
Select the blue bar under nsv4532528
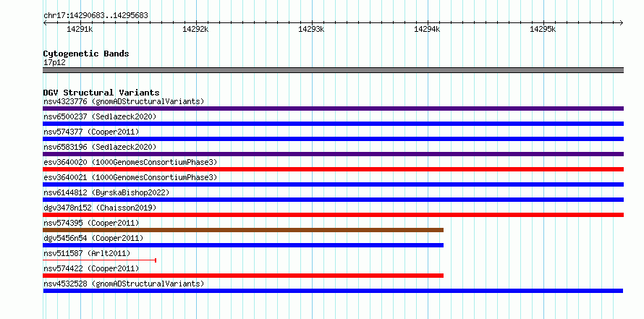click(x=333, y=291)
